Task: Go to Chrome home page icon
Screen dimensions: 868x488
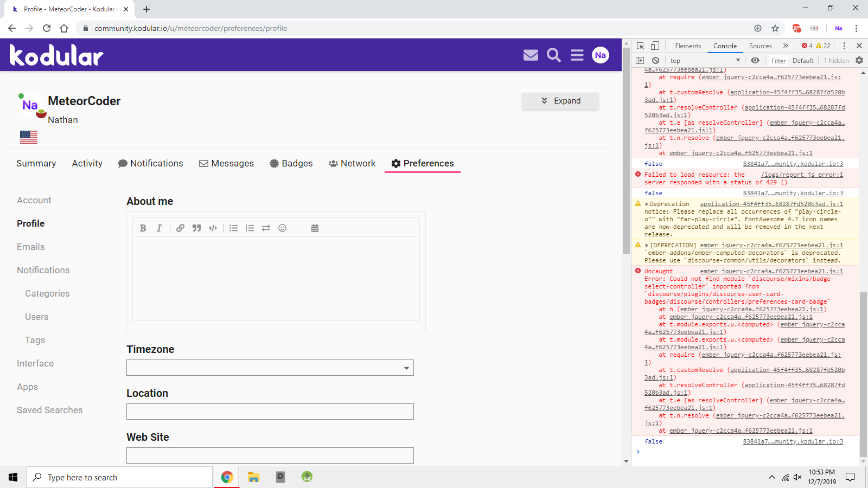Action: point(64,28)
